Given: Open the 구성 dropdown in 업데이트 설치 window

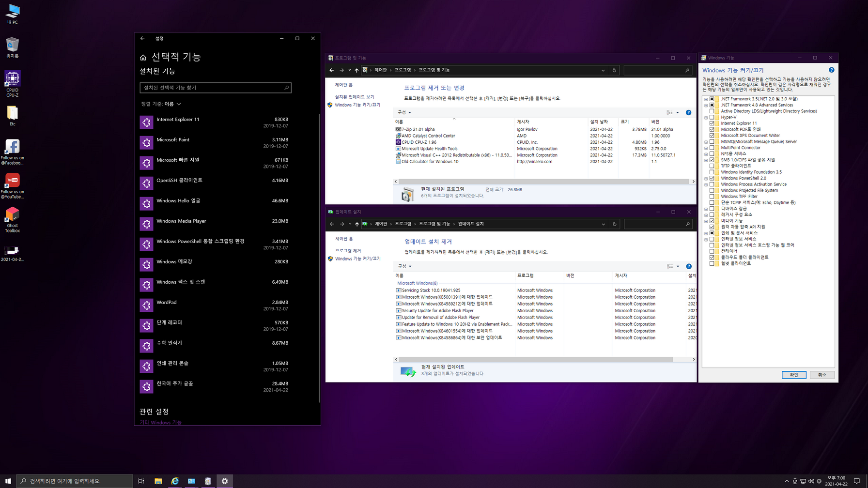Looking at the screenshot, I should [x=404, y=266].
